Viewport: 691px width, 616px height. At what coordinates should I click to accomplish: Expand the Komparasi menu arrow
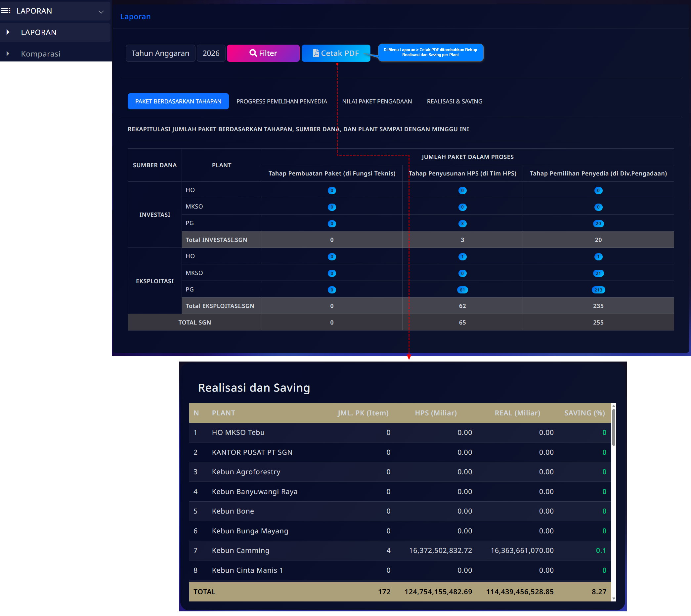[x=8, y=54]
